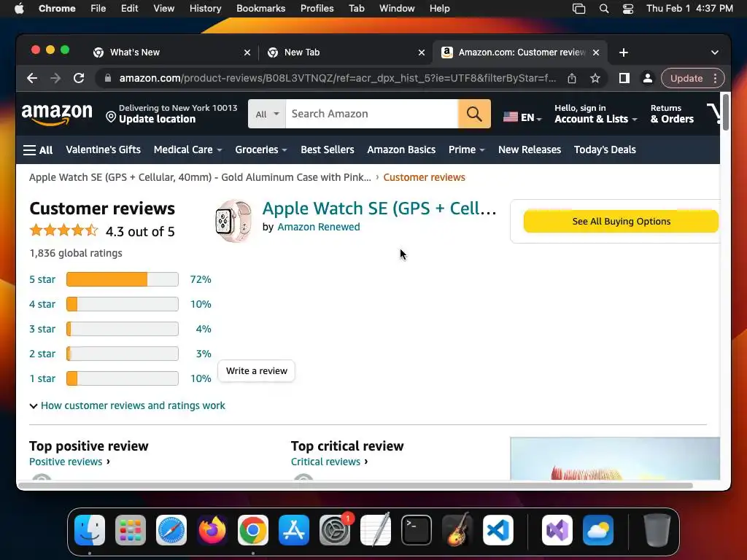Screen dimensions: 747x560
Task: Close the New Tab tab
Action: (x=422, y=52)
